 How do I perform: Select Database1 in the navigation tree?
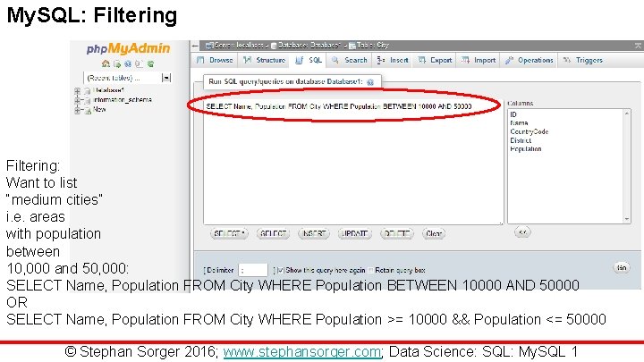(108, 90)
